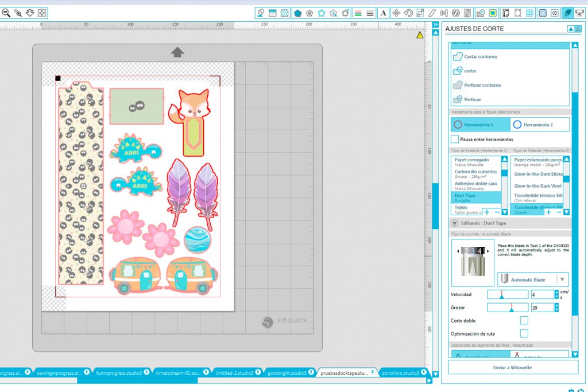This screenshot has height=392, width=588.
Task: Open the Align panel
Action: pos(444,13)
